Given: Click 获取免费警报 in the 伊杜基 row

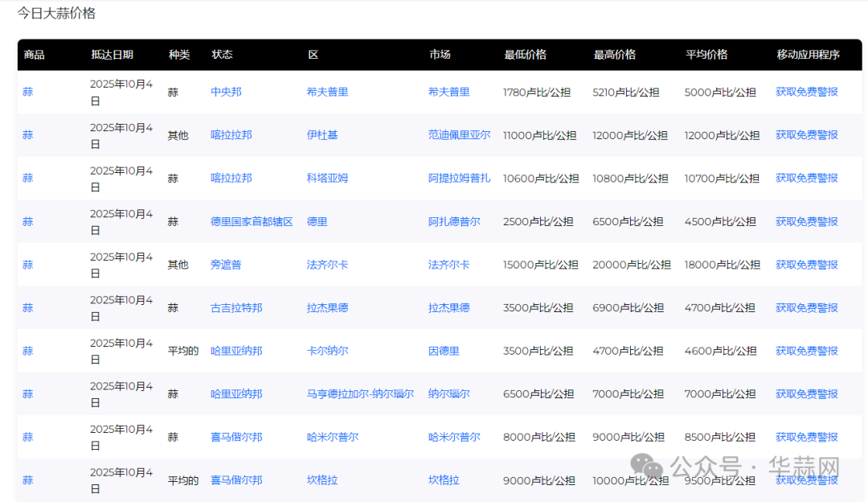Looking at the screenshot, I should click(x=807, y=135).
